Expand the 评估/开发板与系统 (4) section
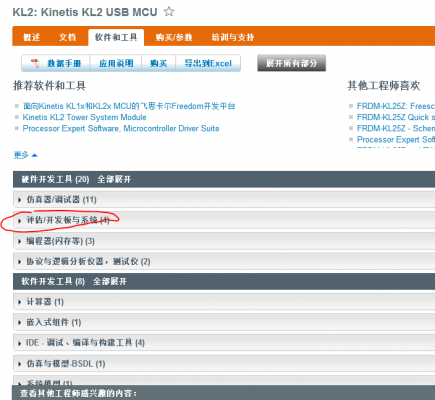The width and height of the screenshot is (435, 400). point(224,220)
